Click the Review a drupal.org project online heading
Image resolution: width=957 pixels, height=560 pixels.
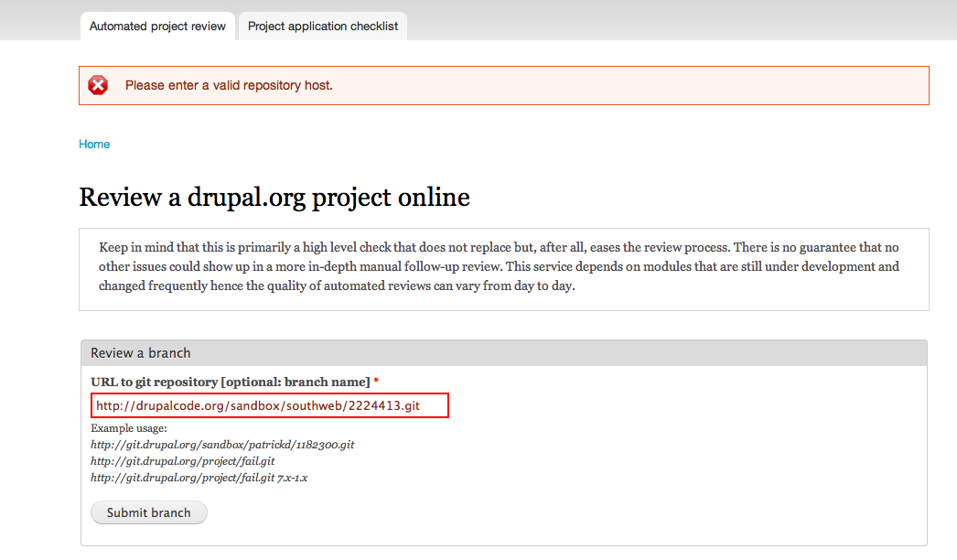pos(274,197)
